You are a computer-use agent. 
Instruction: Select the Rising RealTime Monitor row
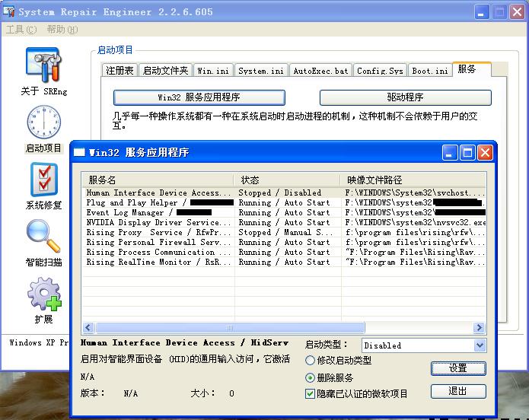tap(283, 262)
